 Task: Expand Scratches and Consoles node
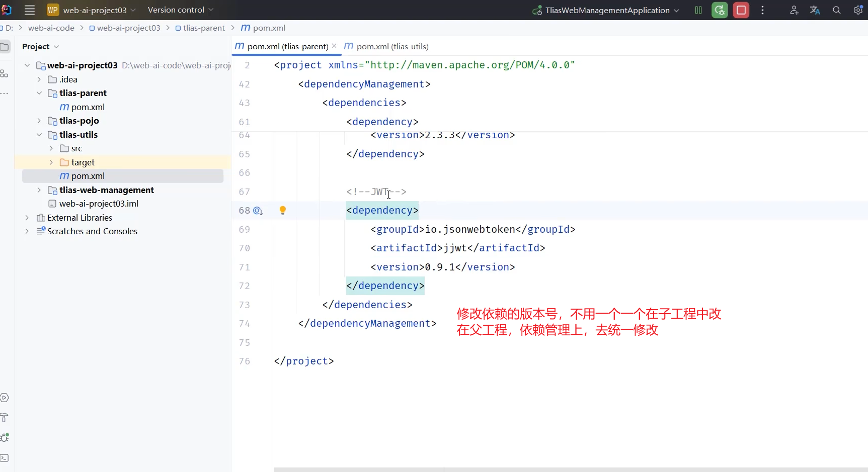click(x=27, y=231)
